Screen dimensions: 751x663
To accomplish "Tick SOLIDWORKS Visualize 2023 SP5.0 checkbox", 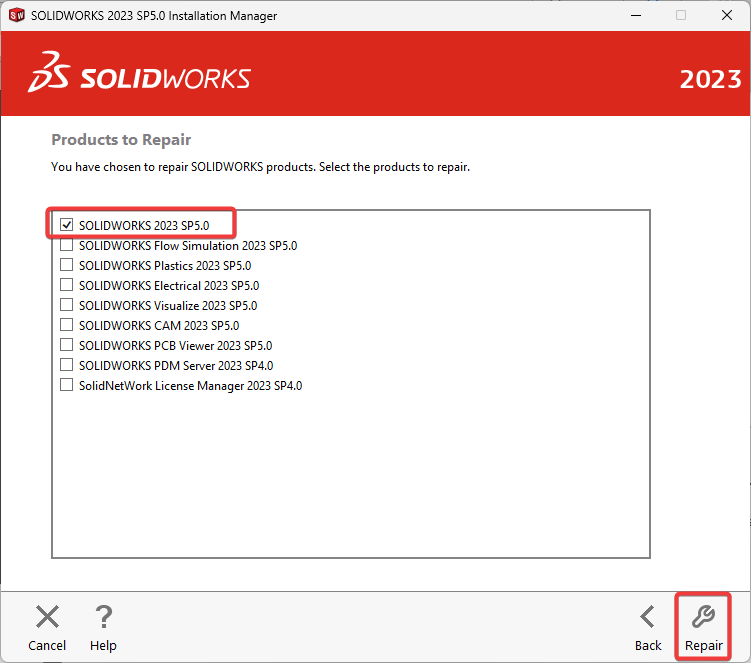I will click(67, 305).
